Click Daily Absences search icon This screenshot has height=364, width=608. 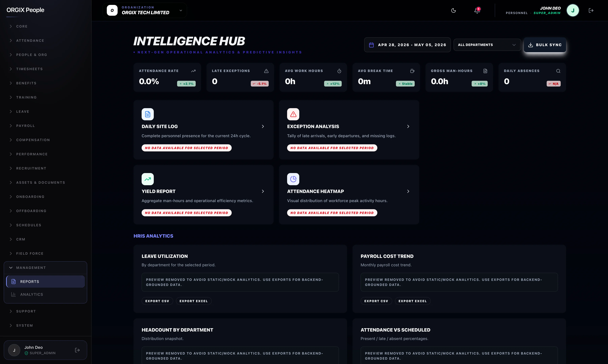(x=558, y=71)
